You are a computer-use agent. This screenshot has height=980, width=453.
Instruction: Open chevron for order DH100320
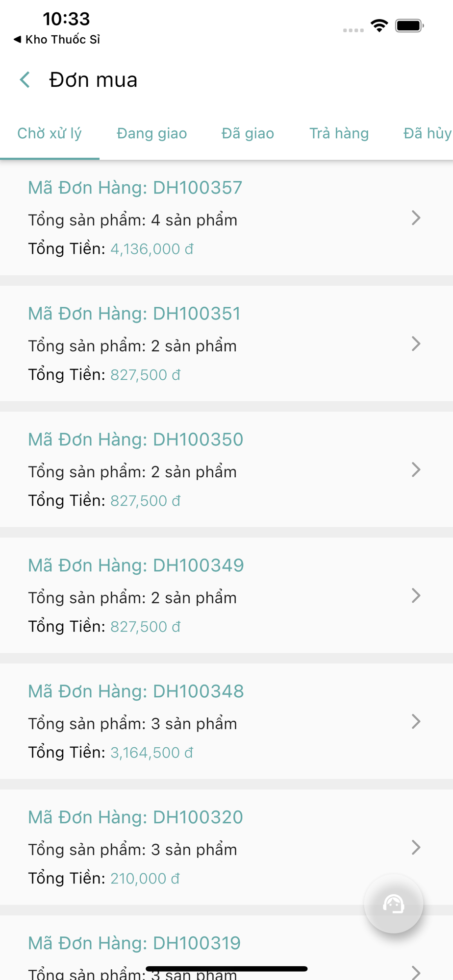416,848
